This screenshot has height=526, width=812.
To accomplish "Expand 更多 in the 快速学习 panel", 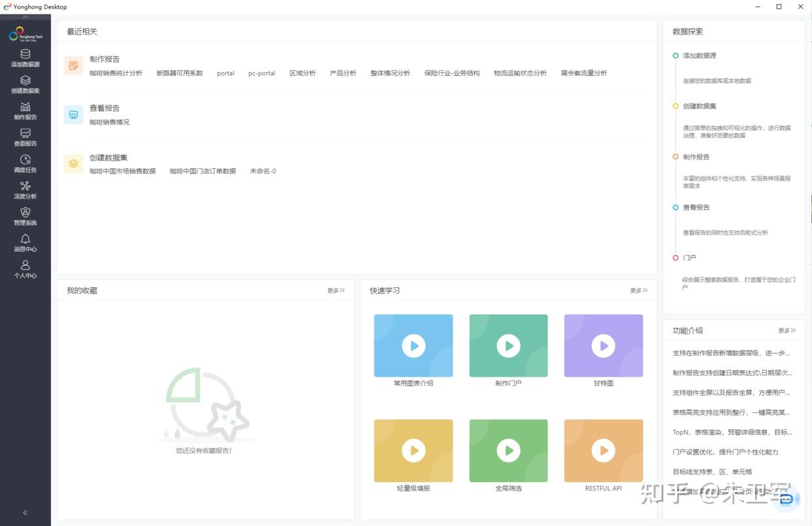I will [x=639, y=290].
